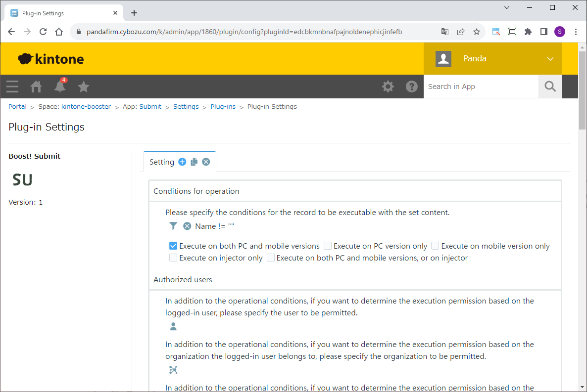Open the user picker person icon

[x=173, y=326]
